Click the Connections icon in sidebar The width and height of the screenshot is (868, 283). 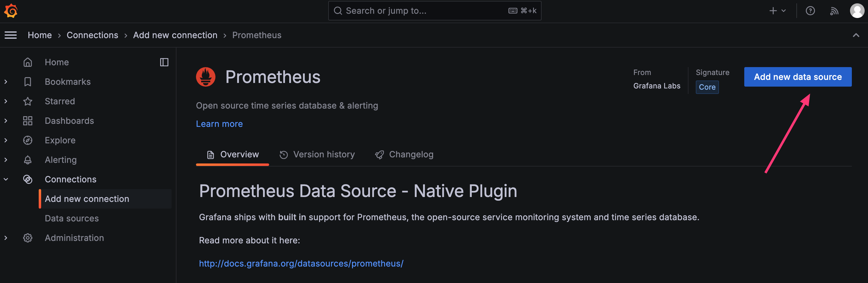(x=28, y=179)
